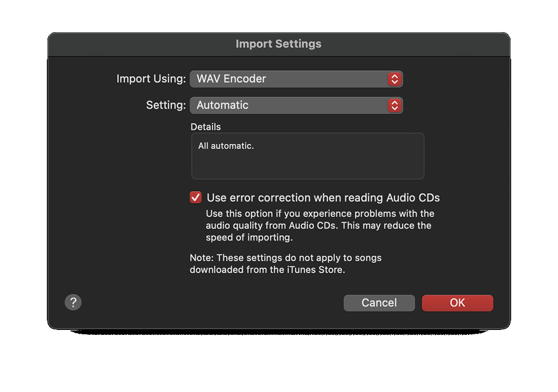Select the 'WAV Encoder' text in popup
558x392 pixels.
231,78
